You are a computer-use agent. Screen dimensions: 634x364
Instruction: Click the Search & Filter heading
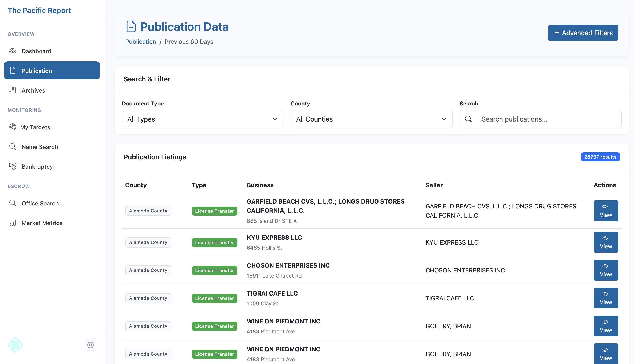(147, 79)
